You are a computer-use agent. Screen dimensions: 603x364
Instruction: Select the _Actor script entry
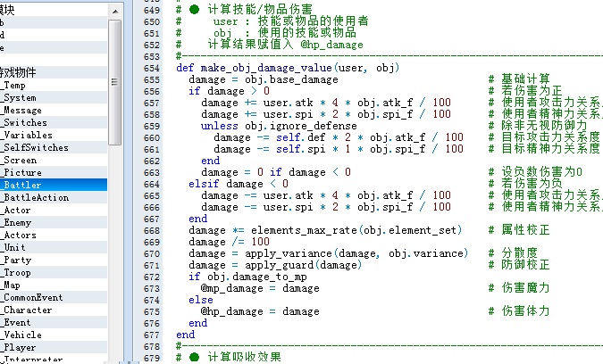[54, 210]
